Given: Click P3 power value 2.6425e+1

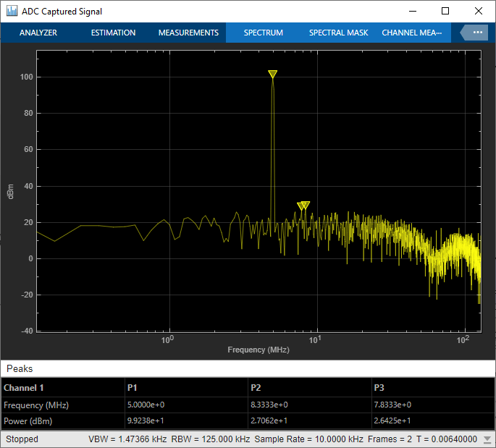Looking at the screenshot, I should pos(392,420).
